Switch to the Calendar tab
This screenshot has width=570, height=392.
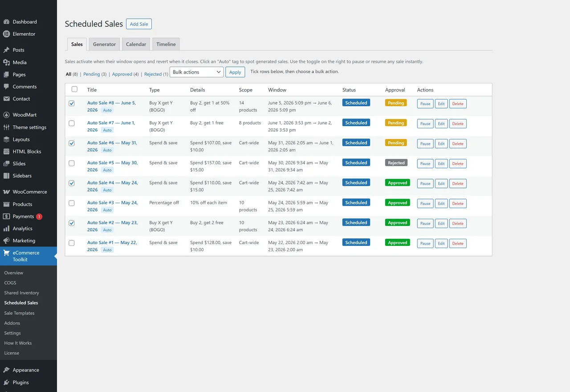136,44
